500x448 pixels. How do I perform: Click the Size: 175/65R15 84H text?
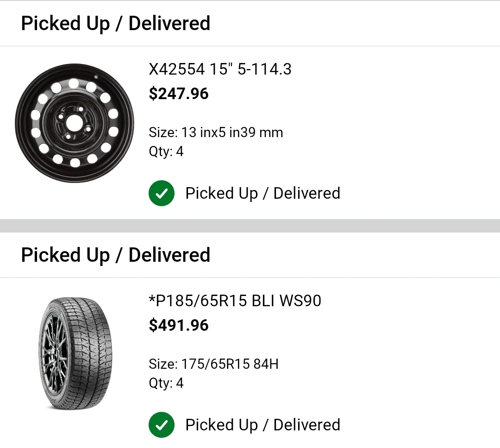pos(213,365)
